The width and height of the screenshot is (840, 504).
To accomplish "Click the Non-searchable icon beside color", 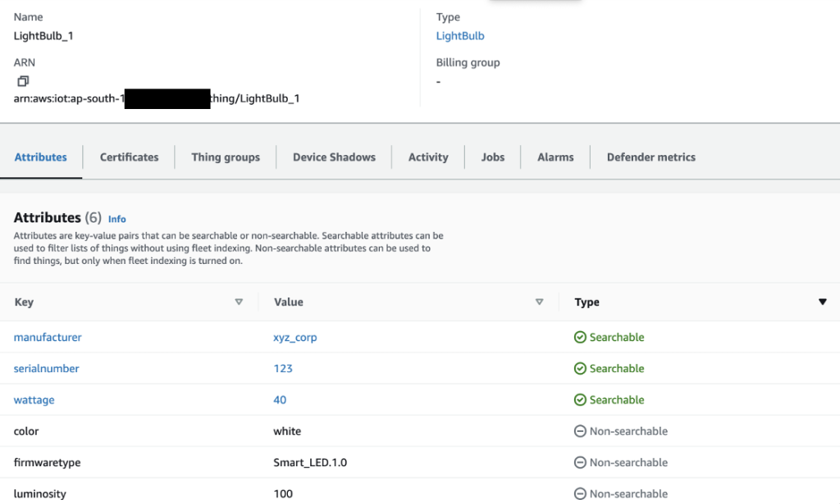I will (578, 430).
